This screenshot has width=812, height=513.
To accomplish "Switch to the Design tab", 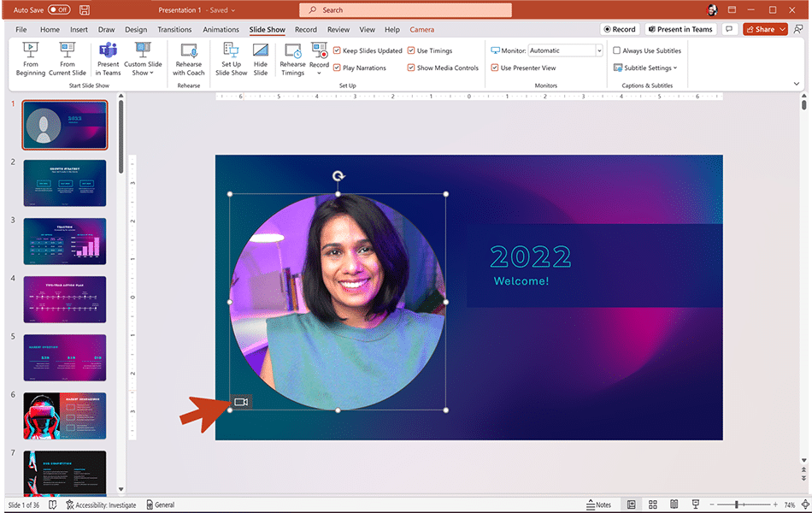I will [x=136, y=30].
